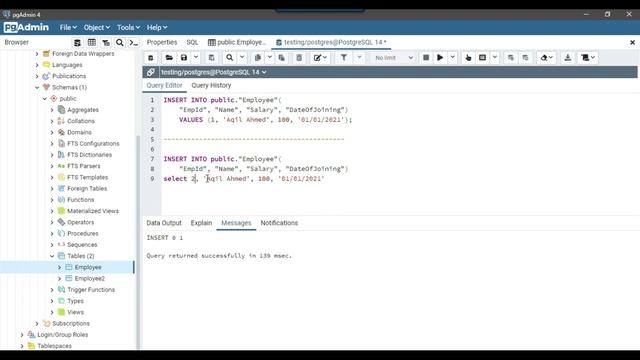Expand the Employee table node

[x=60, y=267]
